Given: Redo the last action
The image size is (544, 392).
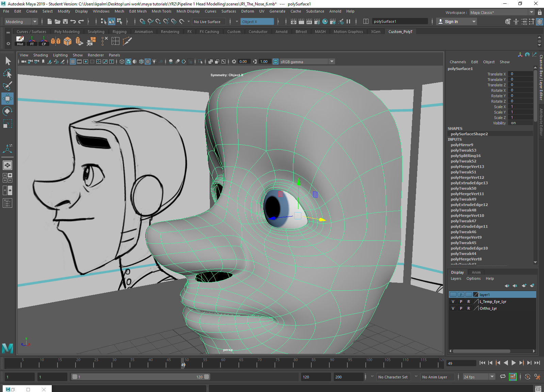Looking at the screenshot, I should (81, 21).
